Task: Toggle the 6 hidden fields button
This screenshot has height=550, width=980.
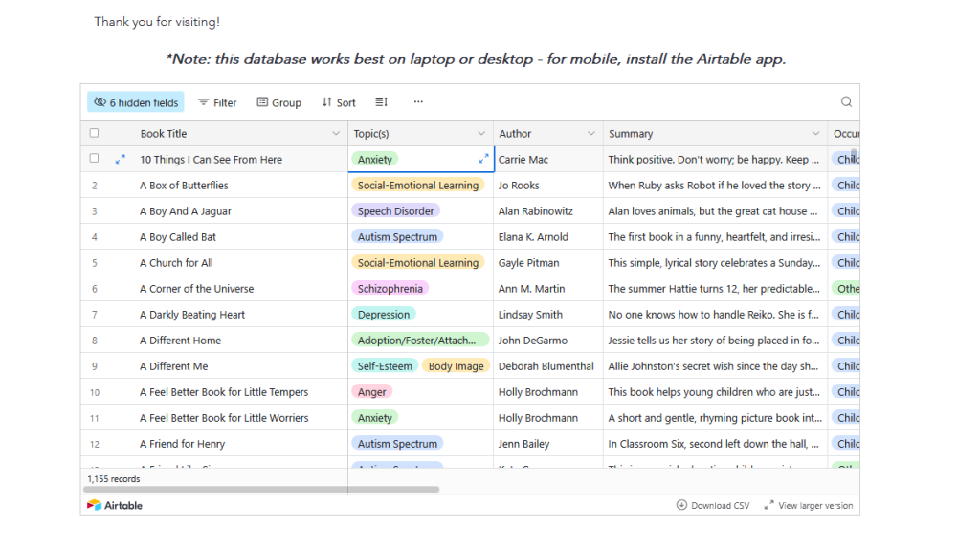Action: tap(135, 102)
